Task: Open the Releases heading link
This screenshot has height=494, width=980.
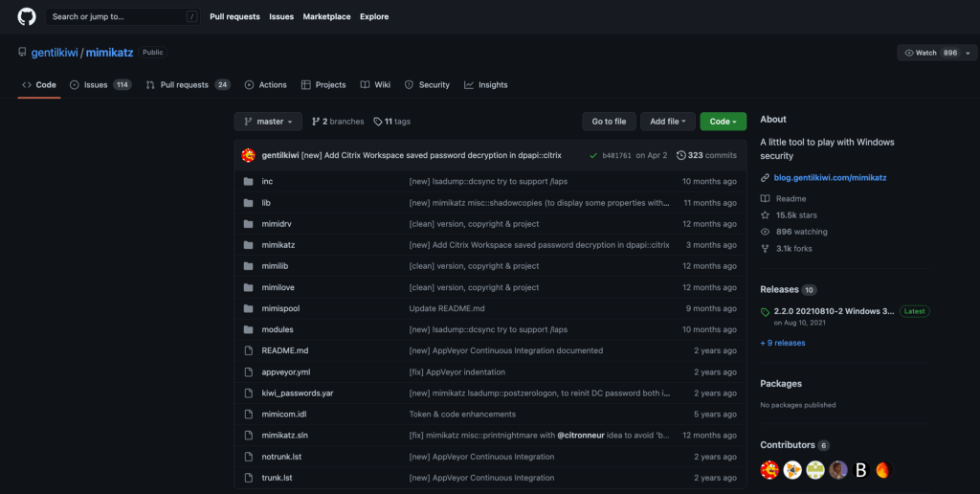Action: click(x=779, y=289)
